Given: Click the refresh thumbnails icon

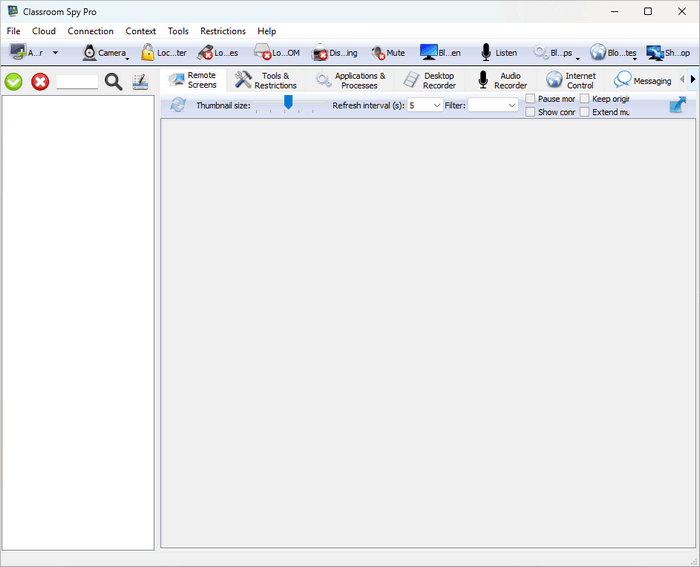Looking at the screenshot, I should click(178, 105).
